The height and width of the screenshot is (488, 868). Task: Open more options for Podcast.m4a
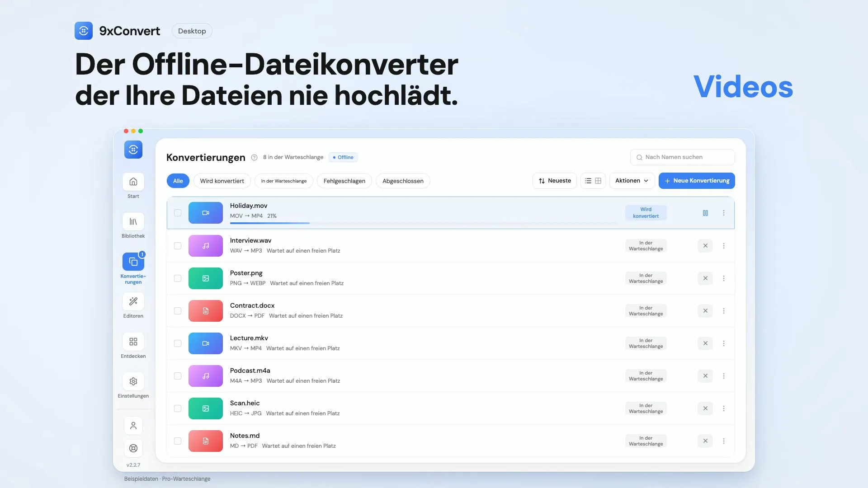tap(724, 376)
